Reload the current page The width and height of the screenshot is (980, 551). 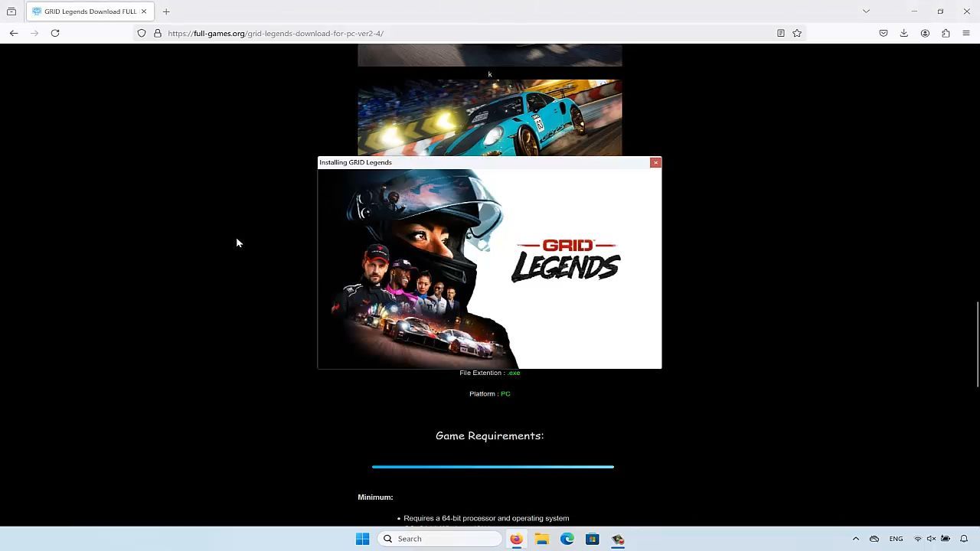[x=55, y=33]
